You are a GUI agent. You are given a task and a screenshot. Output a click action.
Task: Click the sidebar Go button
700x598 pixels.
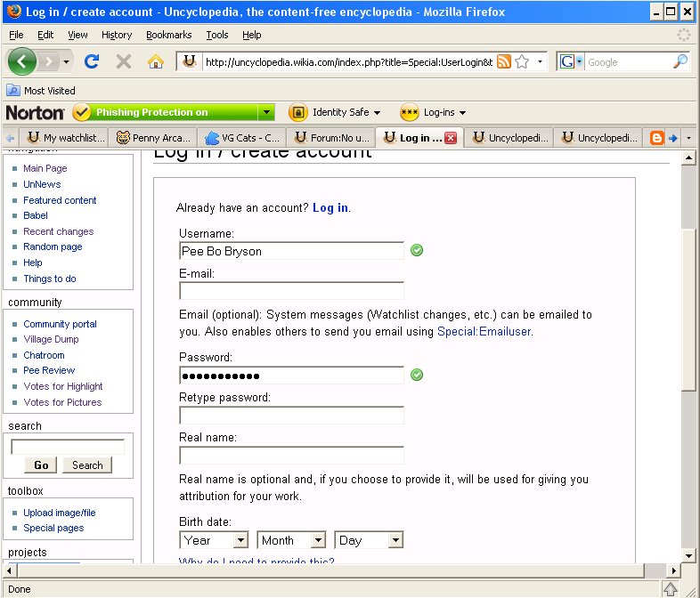[41, 465]
